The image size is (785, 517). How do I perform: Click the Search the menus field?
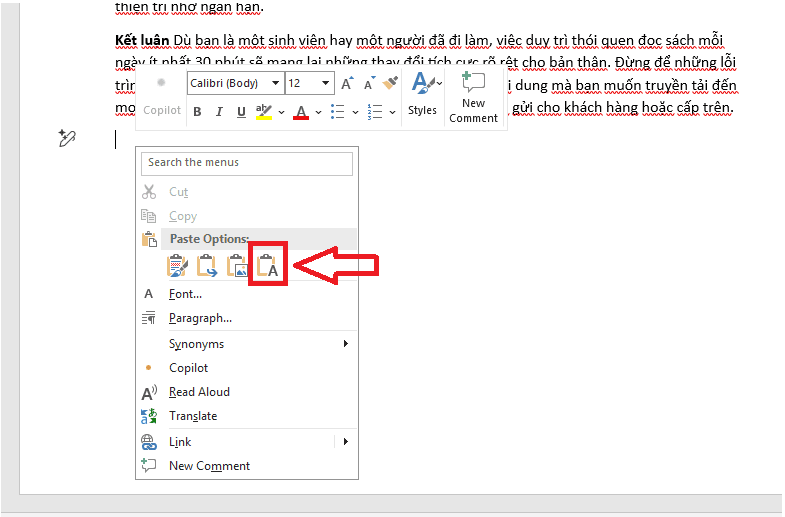(247, 163)
